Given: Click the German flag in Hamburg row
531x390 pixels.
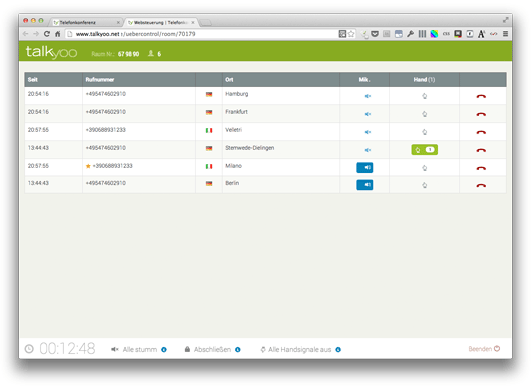Looking at the screenshot, I should (x=209, y=94).
